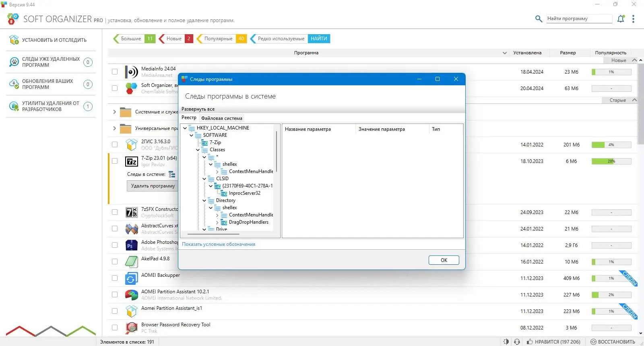
Task: Collapse the Старые group header
Action: [634, 100]
